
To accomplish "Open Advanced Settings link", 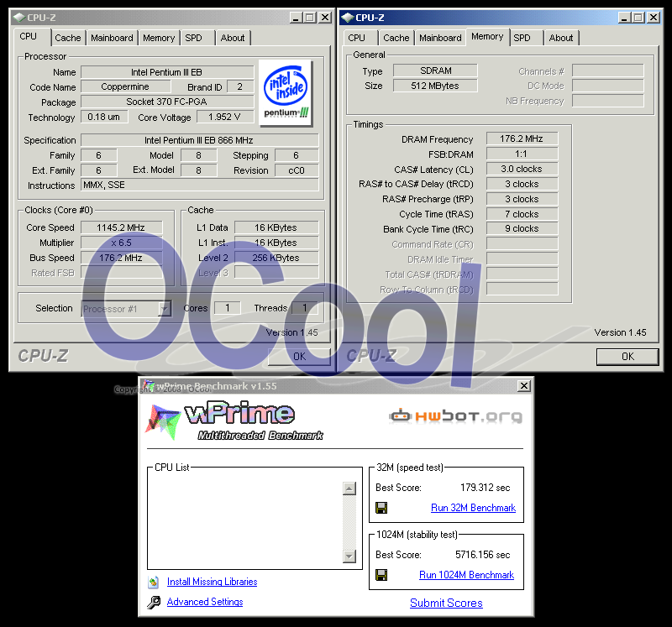I will click(205, 602).
